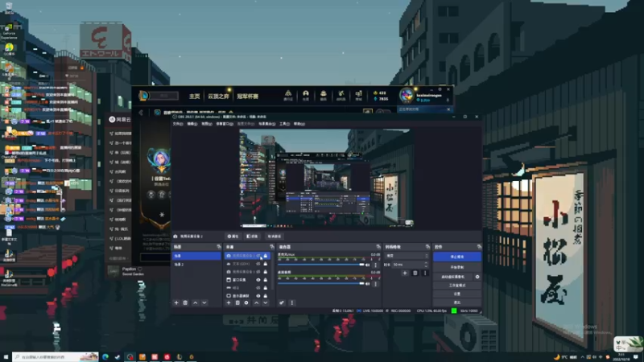This screenshot has height=362, width=644.
Task: Click the League of Legends logo in the client
Action: (143, 96)
